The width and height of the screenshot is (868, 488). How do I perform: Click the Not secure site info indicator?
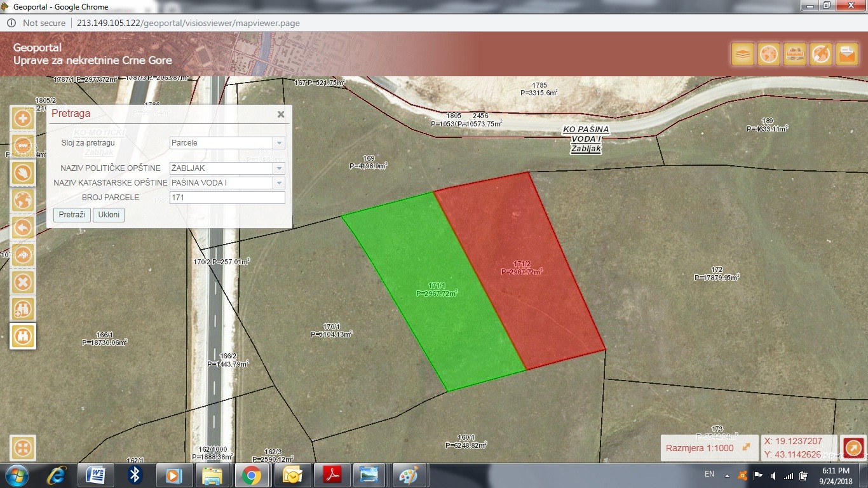click(37, 23)
